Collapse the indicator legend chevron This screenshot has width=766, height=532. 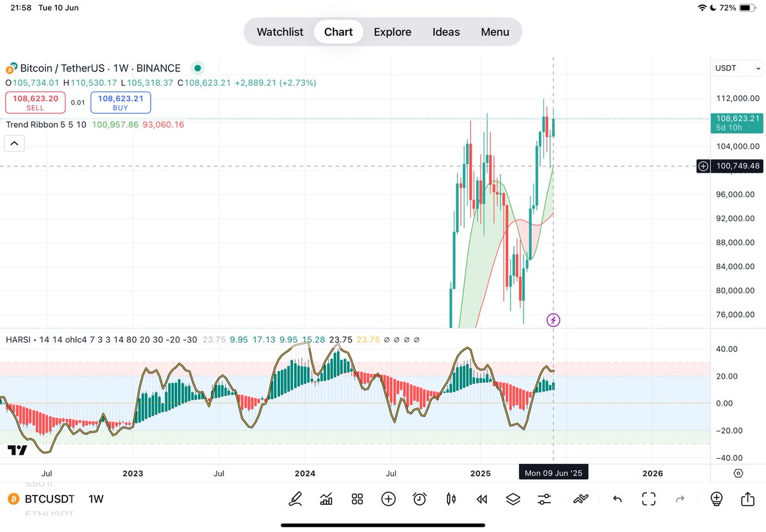[x=14, y=143]
